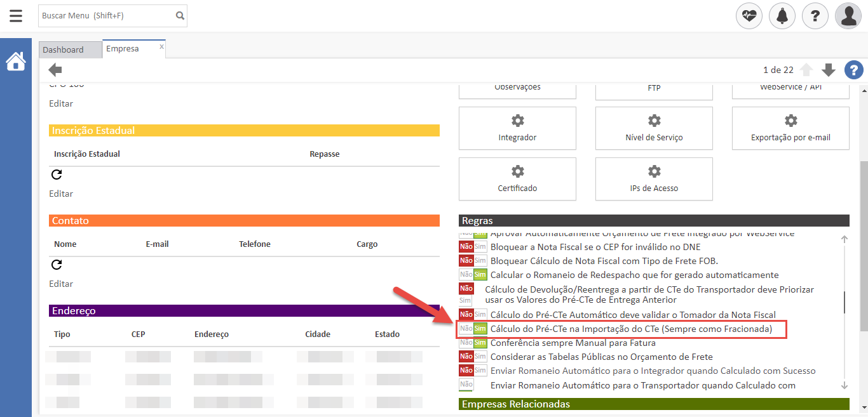Refresh the Contato list

point(56,265)
